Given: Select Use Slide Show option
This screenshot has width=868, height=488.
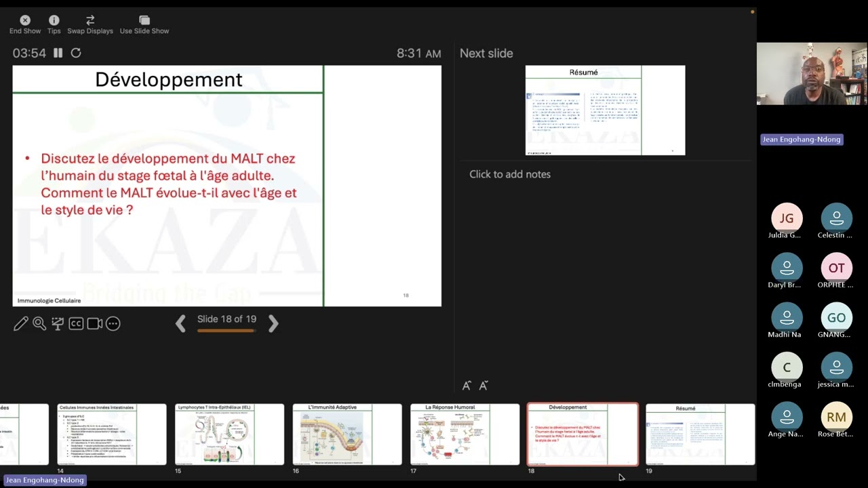Looking at the screenshot, I should [x=144, y=24].
